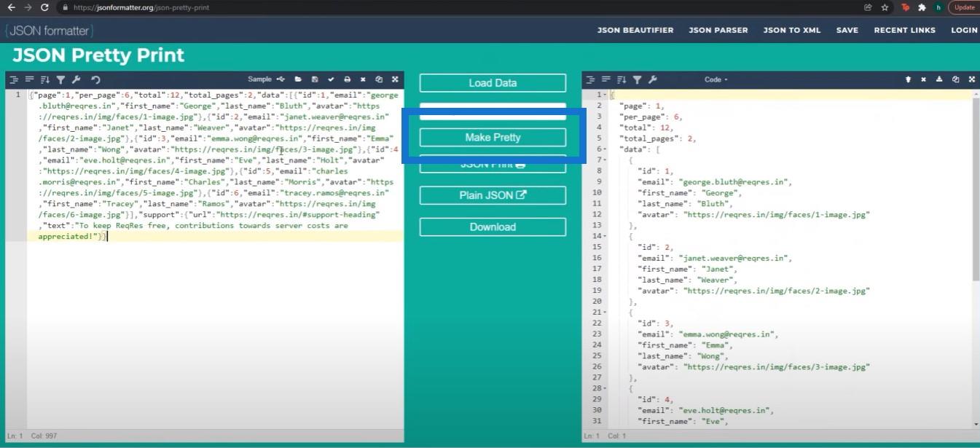
Task: Click load-from-URL icon next to Sample
Action: pyautogui.click(x=281, y=79)
